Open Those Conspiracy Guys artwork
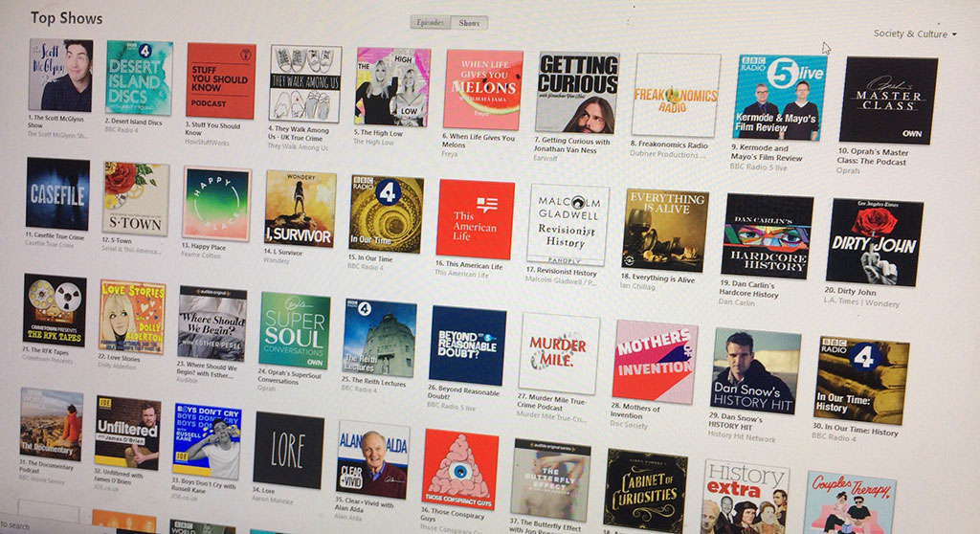The image size is (980, 534). (x=460, y=470)
